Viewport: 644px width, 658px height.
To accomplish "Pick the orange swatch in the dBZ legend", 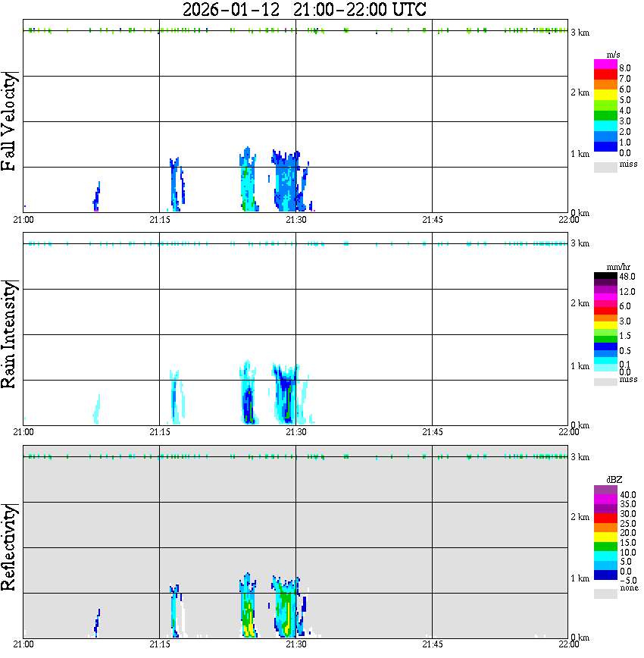I will pyautogui.click(x=605, y=528).
